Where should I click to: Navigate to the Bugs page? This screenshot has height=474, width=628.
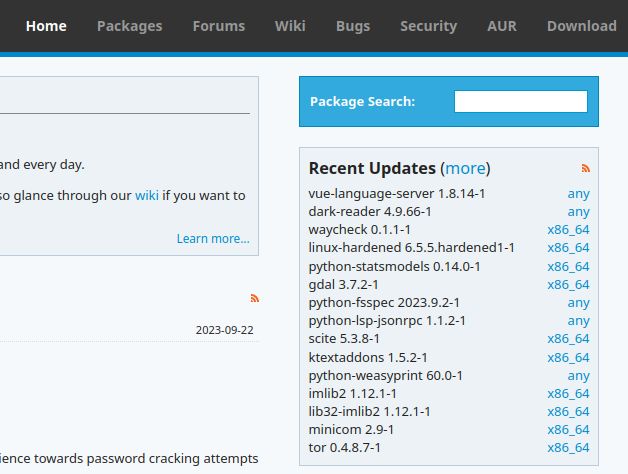[353, 26]
